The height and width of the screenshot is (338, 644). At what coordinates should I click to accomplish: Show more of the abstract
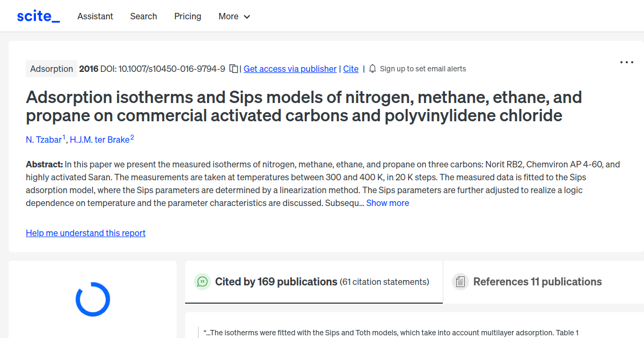coord(387,203)
